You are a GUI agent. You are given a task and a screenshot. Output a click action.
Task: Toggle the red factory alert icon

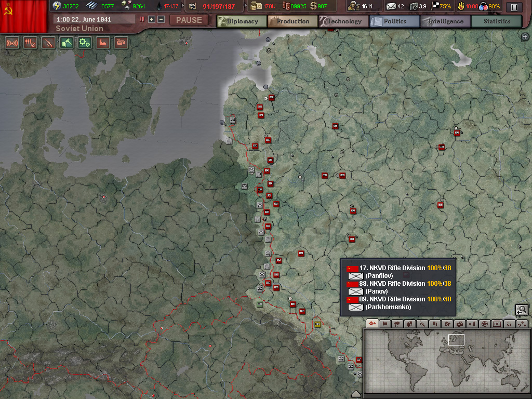[103, 43]
